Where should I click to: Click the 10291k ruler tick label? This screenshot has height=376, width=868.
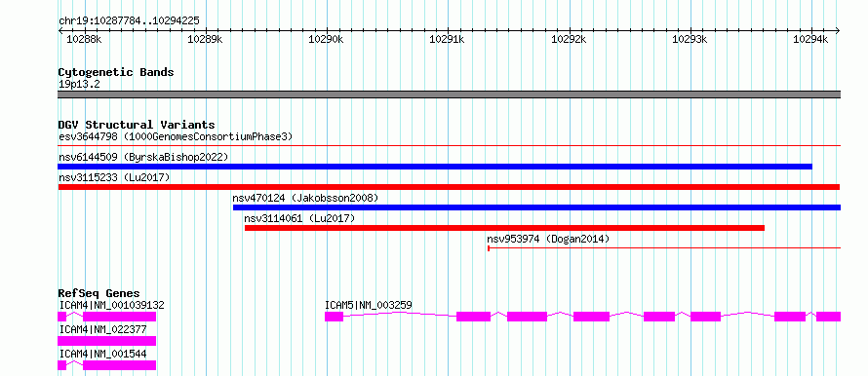(x=448, y=39)
